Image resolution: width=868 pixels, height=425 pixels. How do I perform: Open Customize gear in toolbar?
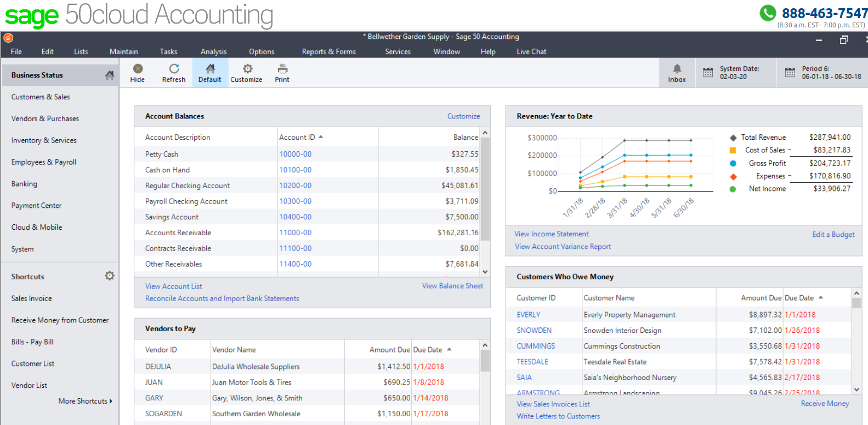247,69
